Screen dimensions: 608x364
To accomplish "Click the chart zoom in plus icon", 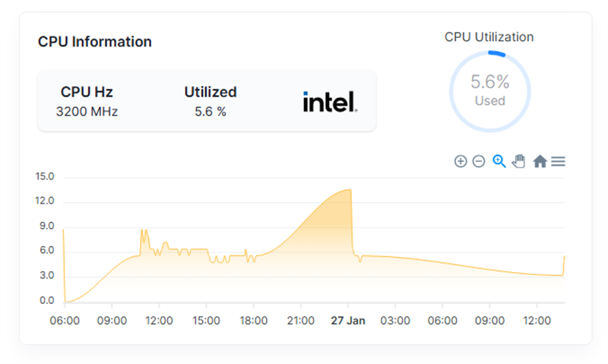I will pyautogui.click(x=461, y=161).
